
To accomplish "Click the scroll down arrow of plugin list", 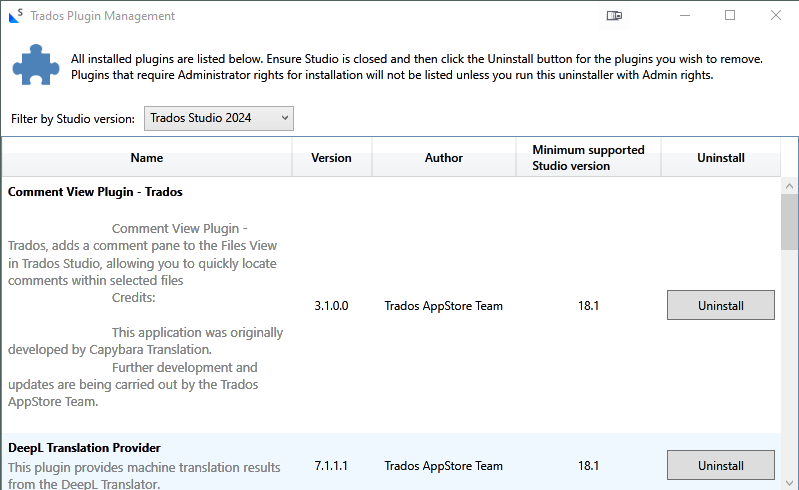I will tap(789, 482).
